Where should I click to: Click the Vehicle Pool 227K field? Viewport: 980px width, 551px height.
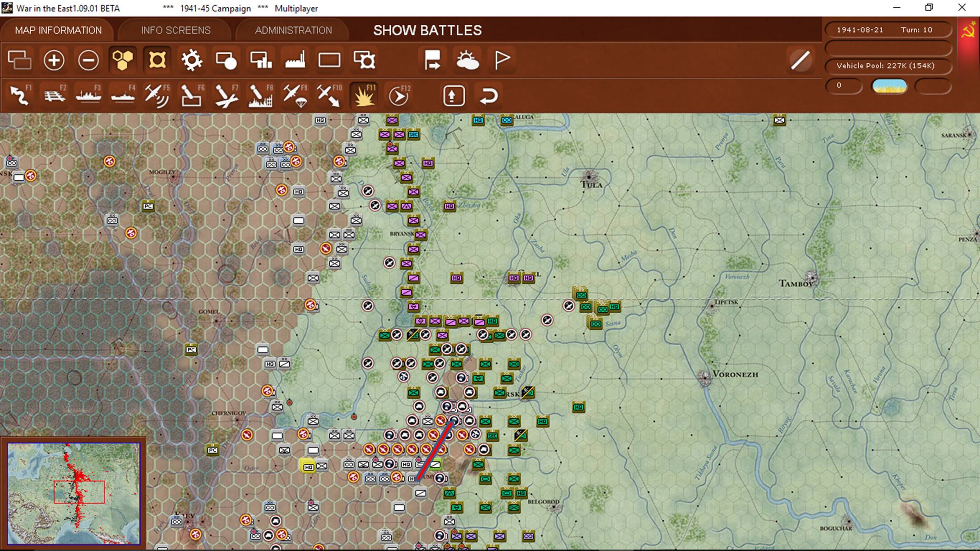(x=888, y=66)
